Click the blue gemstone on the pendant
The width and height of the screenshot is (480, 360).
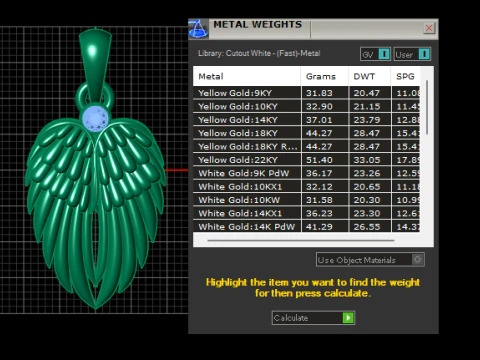coord(95,118)
